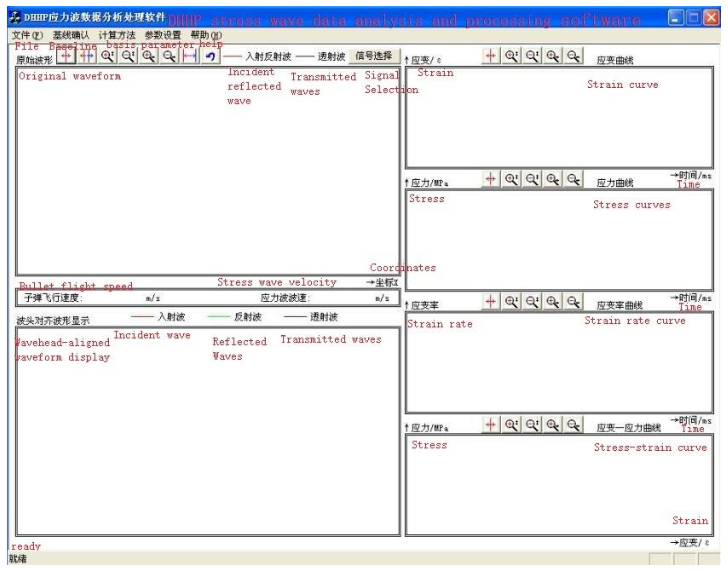Click vertical zoom-in icon above stress curve
Image resolution: width=728 pixels, height=574 pixels.
(x=511, y=179)
